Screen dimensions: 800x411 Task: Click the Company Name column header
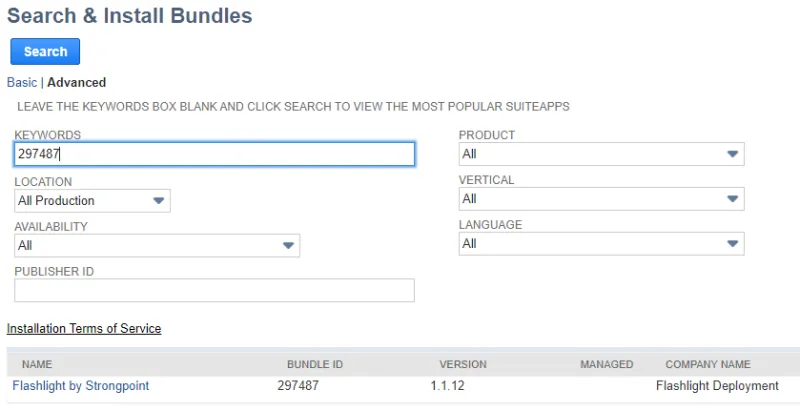point(708,364)
